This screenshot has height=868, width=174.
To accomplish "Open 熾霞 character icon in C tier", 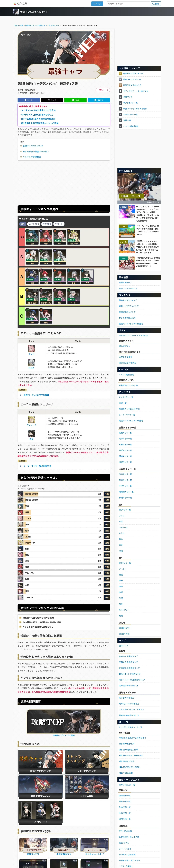I will [x=46, y=316].
